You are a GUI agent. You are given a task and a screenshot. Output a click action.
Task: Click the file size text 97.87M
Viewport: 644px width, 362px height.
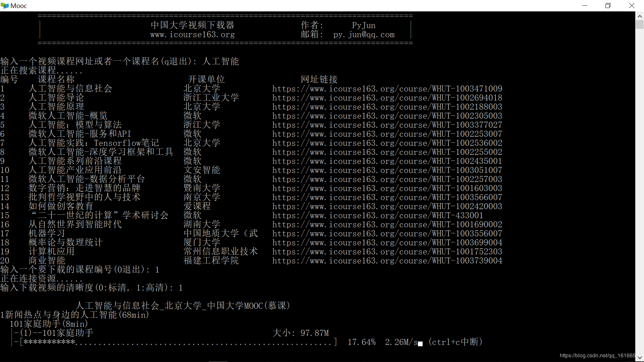pyautogui.click(x=315, y=333)
